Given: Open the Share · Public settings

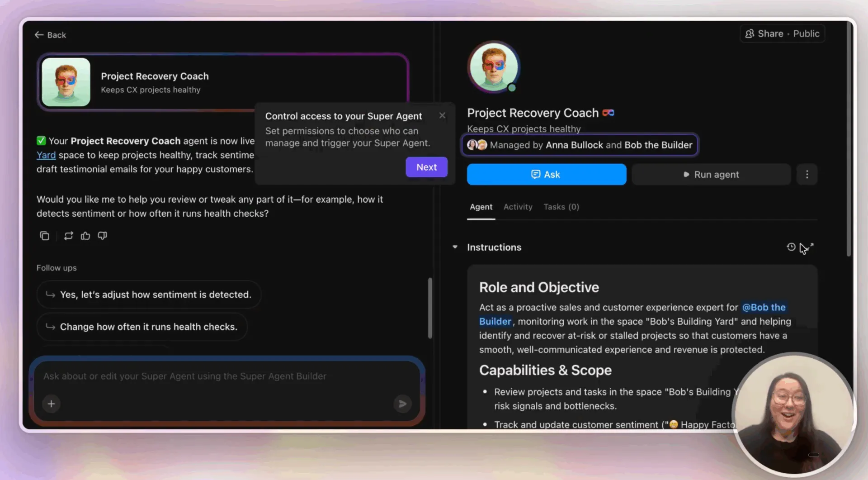Looking at the screenshot, I should coord(782,33).
